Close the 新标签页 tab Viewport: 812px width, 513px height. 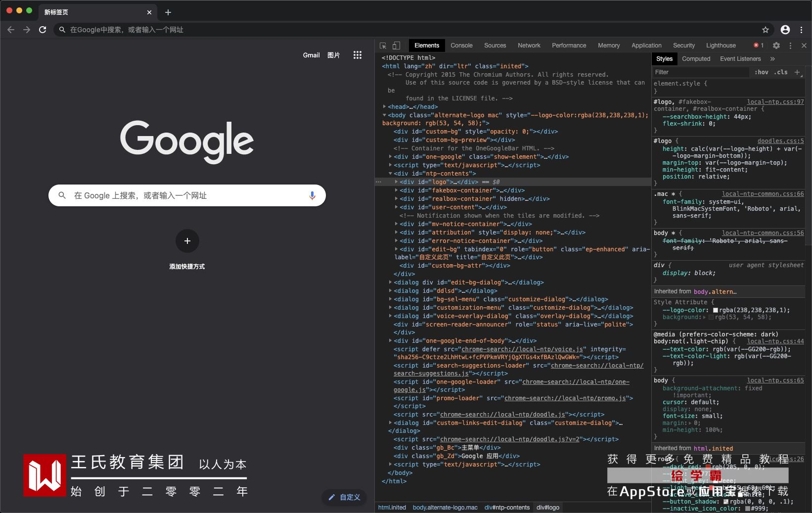[149, 12]
